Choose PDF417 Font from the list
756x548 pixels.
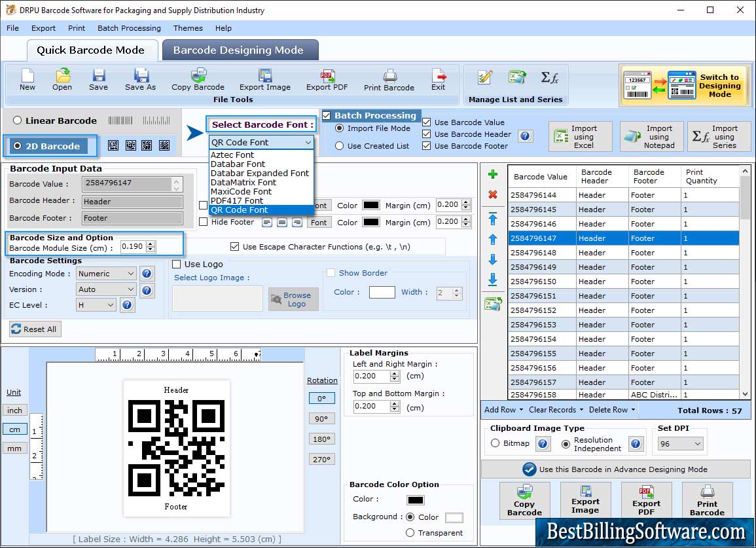[x=237, y=201]
